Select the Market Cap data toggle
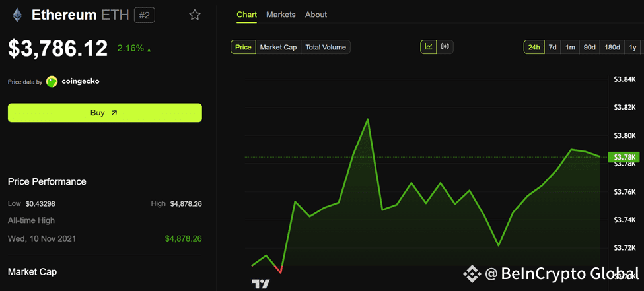Image resolution: width=644 pixels, height=291 pixels. [279, 48]
